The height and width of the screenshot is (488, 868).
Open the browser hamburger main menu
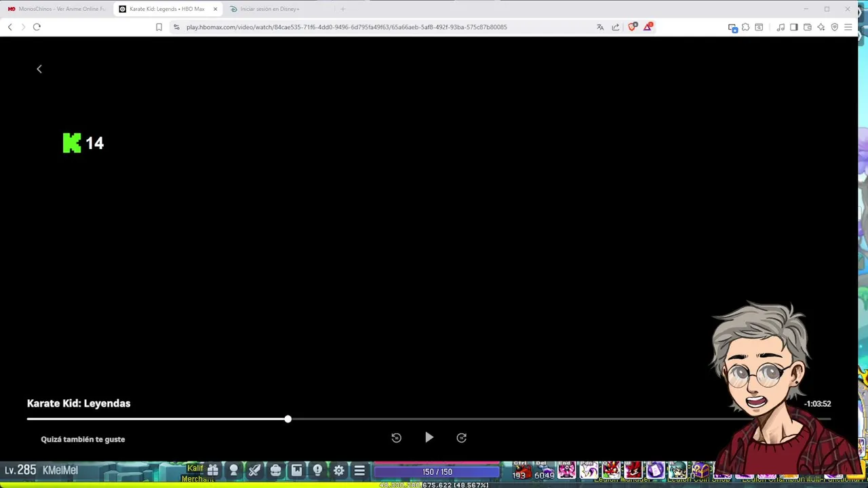848,27
